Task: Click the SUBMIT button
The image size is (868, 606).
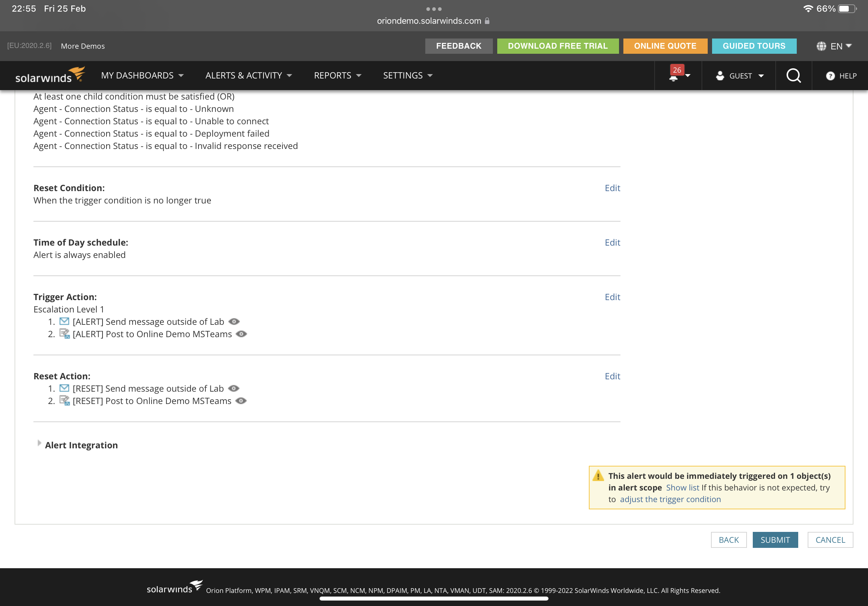Action: click(775, 540)
